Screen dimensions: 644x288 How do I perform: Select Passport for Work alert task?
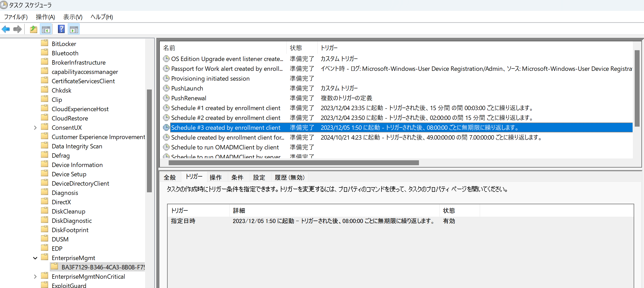227,69
